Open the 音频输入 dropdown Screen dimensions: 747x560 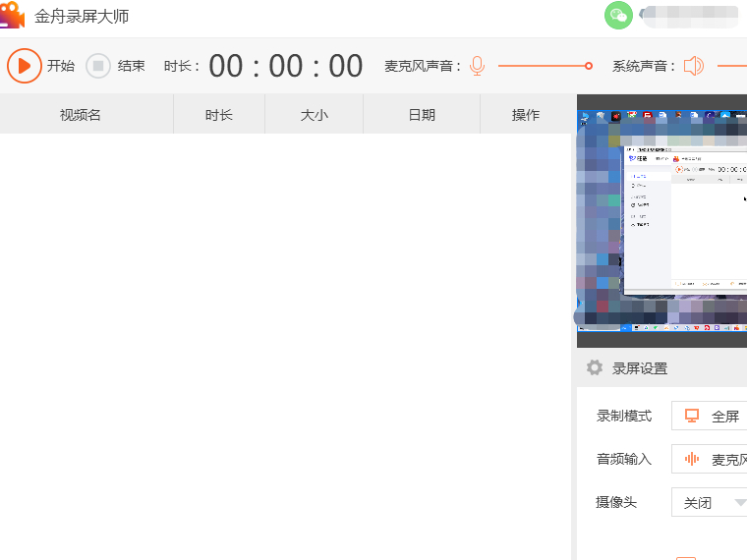709,459
